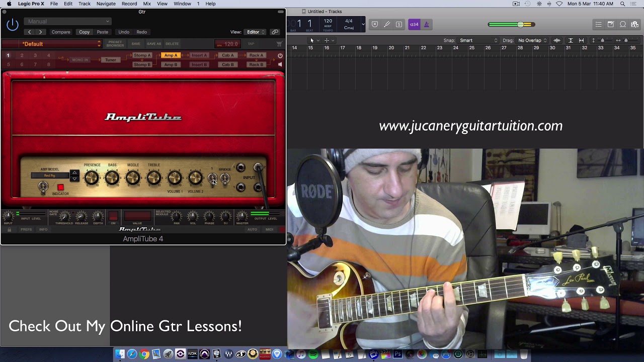The width and height of the screenshot is (644, 362).
Task: Open the pointer tool menu
Action: [314, 40]
